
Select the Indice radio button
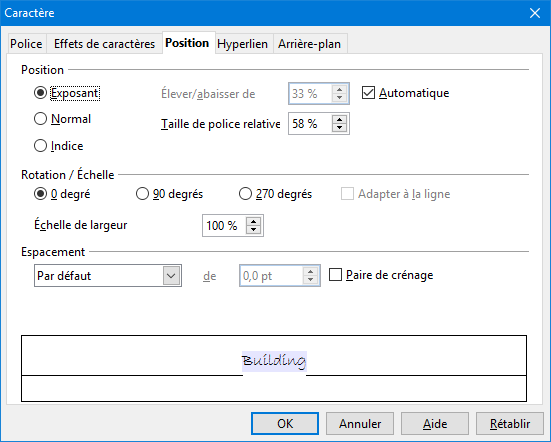click(40, 145)
